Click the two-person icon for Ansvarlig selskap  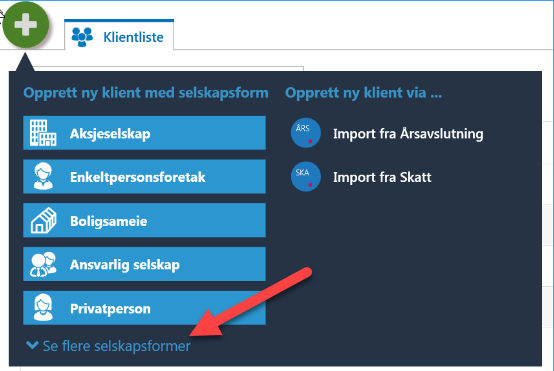tap(43, 264)
